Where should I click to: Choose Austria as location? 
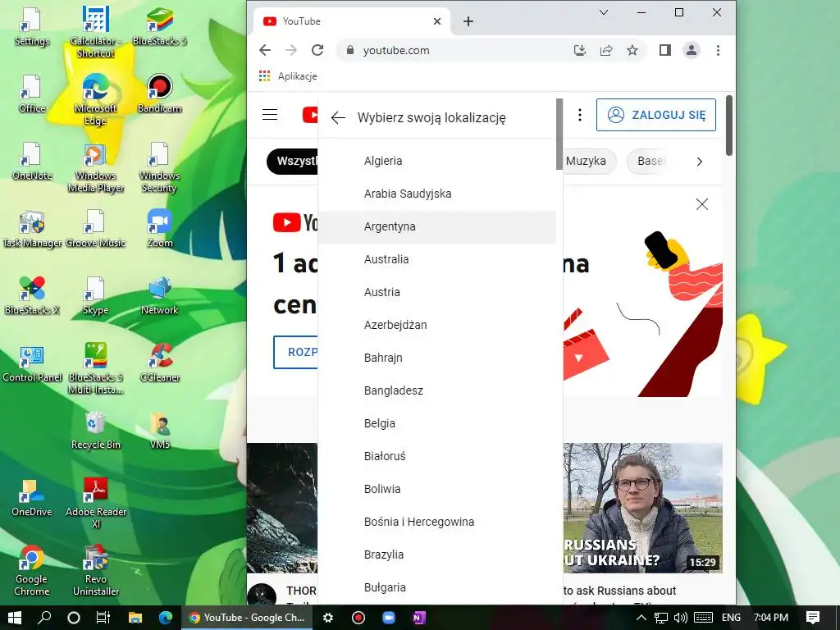pos(437,292)
